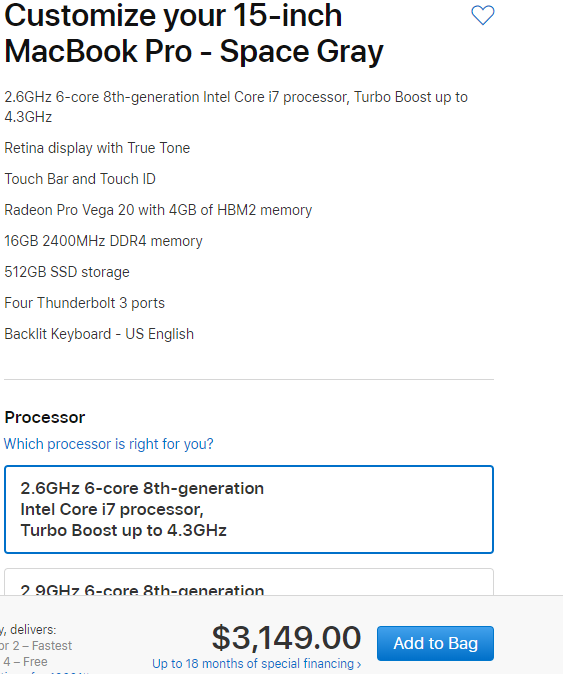This screenshot has width=563, height=674.
Task: Click the 'Four Thunderbolt 3 ports' line
Action: coord(85,303)
